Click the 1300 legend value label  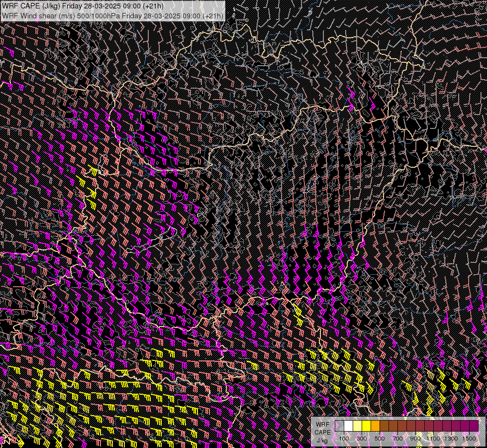(451, 439)
